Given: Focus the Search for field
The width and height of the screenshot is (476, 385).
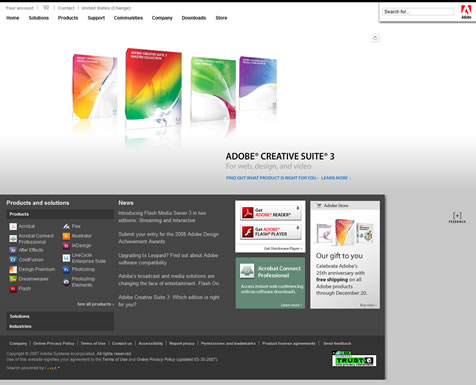Looking at the screenshot, I should tap(418, 12).
